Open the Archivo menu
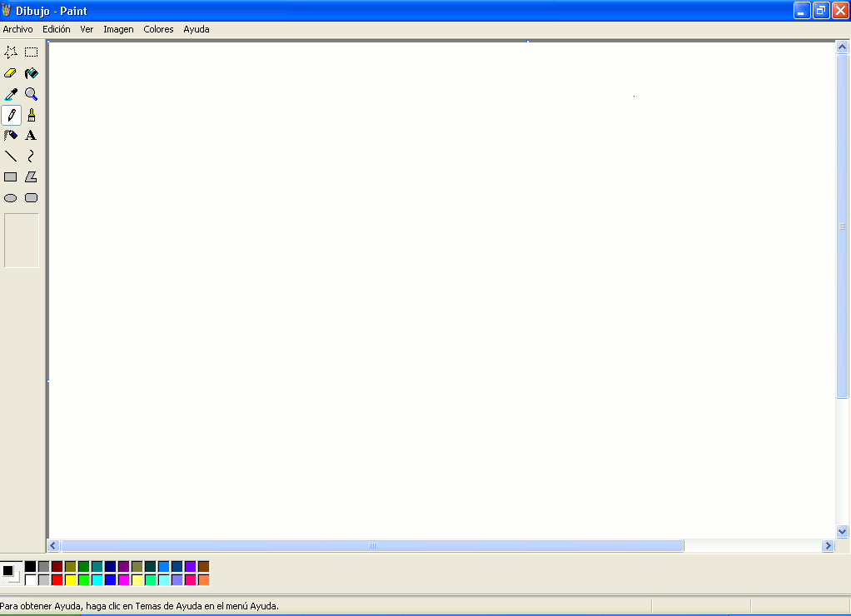 point(17,29)
